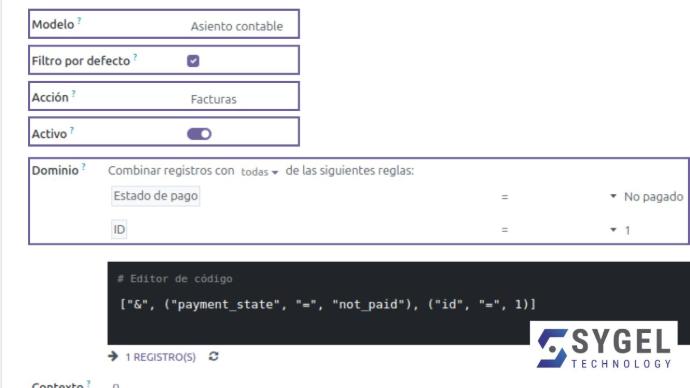Click the help tooltip next to Dominio
The image size is (690, 388).
(83, 166)
